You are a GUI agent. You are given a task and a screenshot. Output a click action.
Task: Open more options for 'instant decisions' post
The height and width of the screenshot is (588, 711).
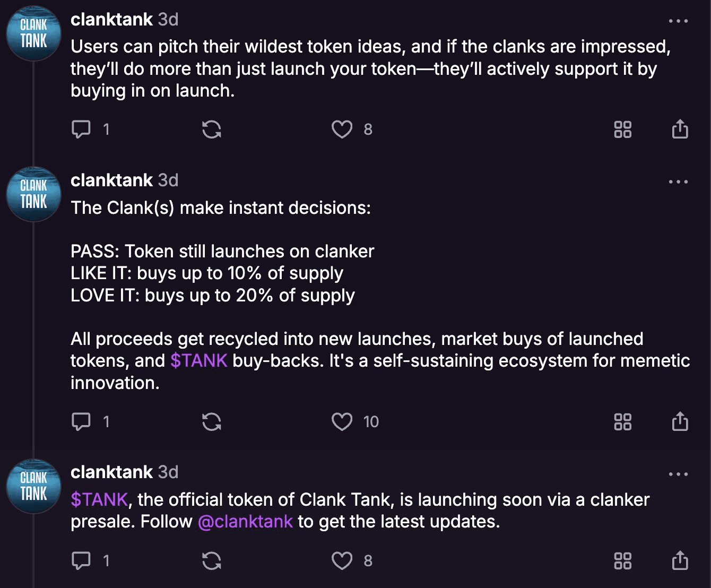(678, 182)
